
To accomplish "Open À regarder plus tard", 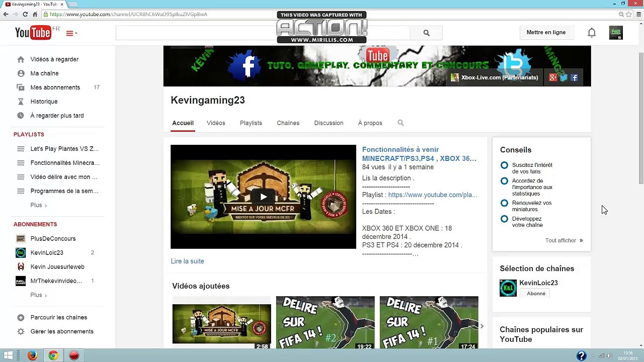I will pyautogui.click(x=57, y=116).
